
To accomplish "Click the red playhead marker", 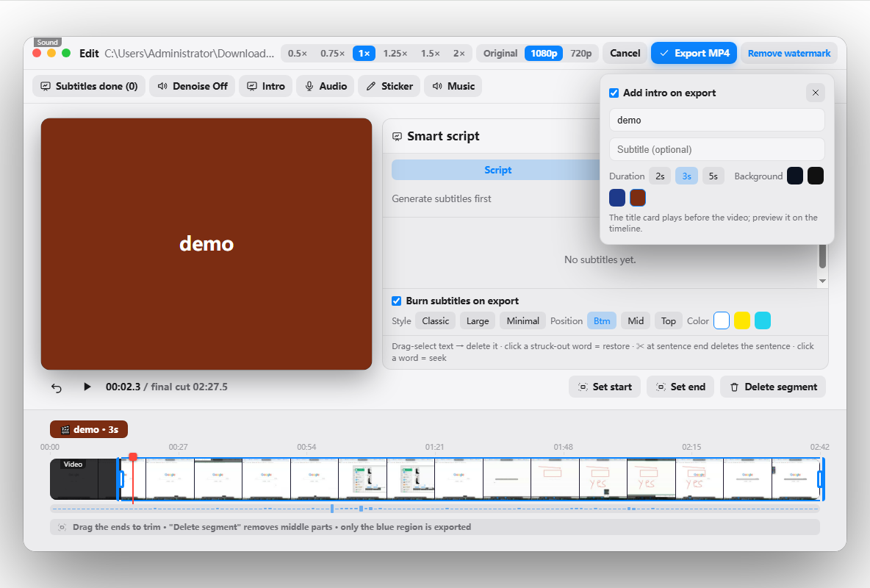I will 133,457.
